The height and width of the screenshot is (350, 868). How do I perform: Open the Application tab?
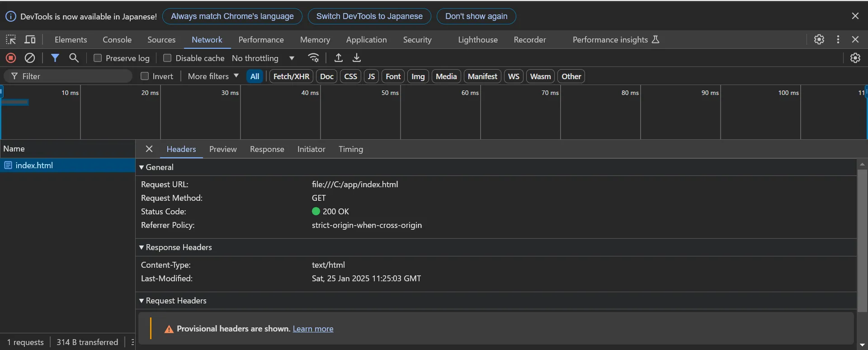tap(366, 39)
